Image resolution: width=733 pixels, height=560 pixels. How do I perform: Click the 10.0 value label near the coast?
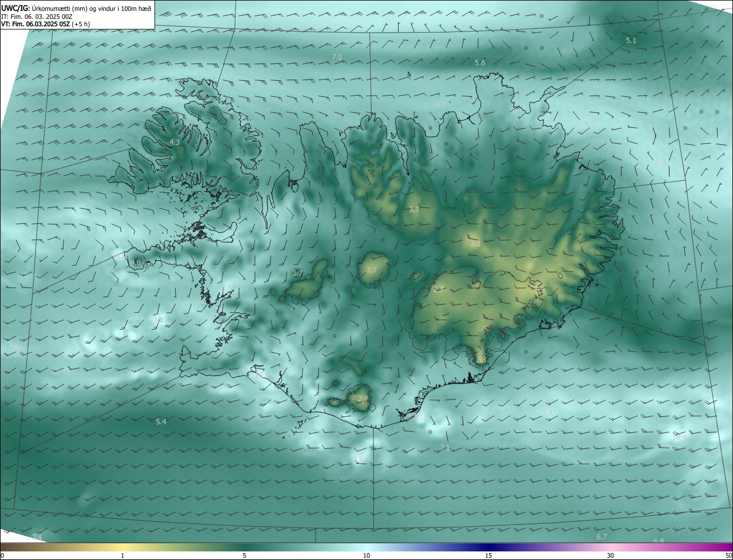[420, 418]
